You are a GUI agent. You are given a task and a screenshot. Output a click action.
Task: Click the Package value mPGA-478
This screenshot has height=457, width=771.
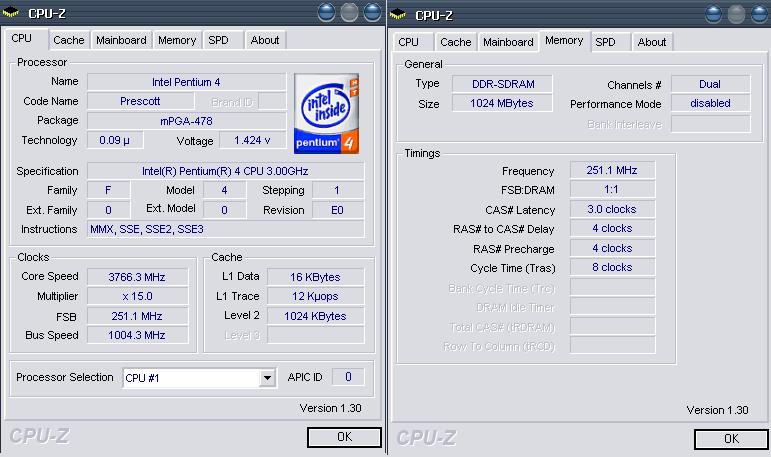point(186,121)
